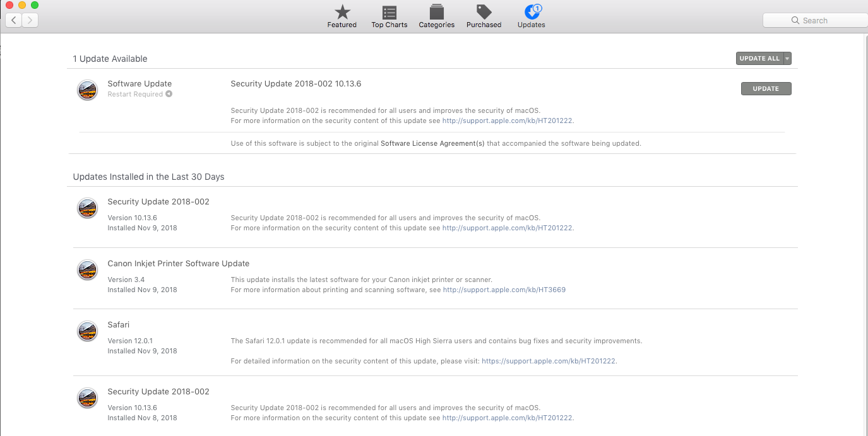Screen dimensions: 868x436
Task: Open HT201222 link for Nov 9 Security Update
Action: click(508, 228)
